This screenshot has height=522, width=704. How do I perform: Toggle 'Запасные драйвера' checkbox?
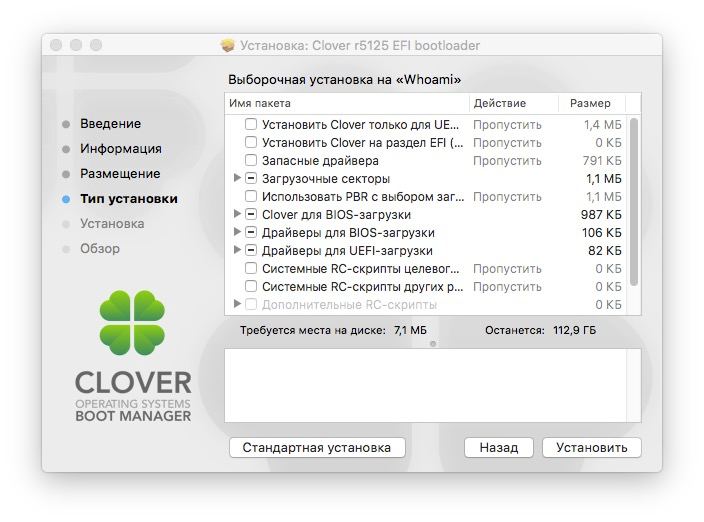click(x=251, y=160)
